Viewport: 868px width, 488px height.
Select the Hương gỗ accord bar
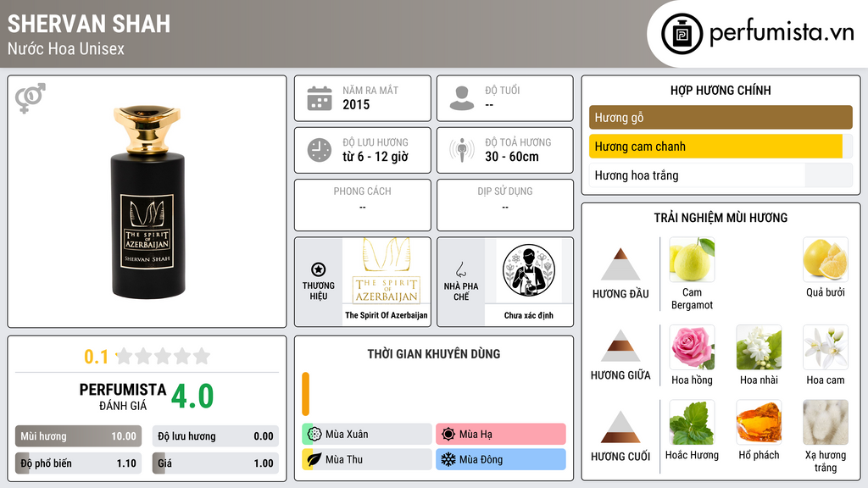pyautogui.click(x=721, y=117)
